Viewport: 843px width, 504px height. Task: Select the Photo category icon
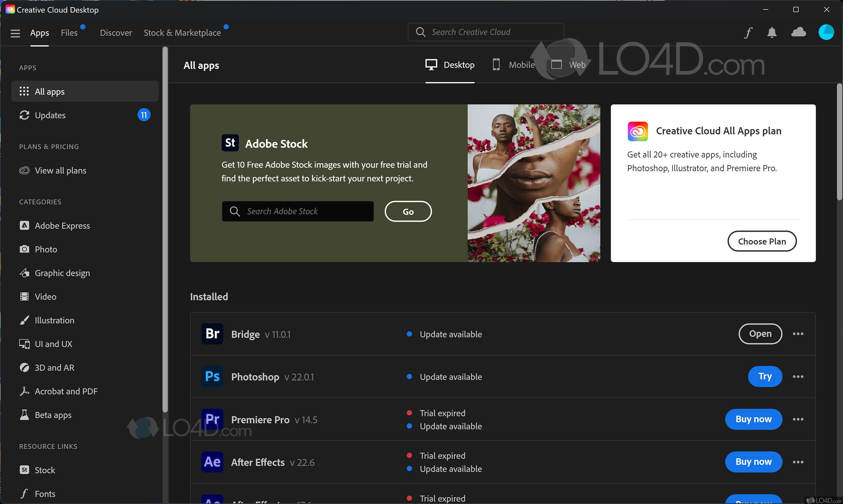pos(24,249)
